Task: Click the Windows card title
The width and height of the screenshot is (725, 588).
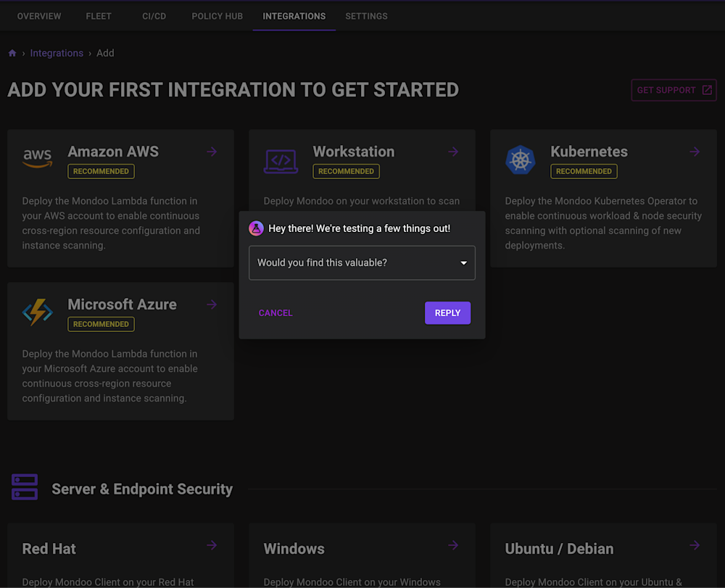Action: (x=294, y=549)
